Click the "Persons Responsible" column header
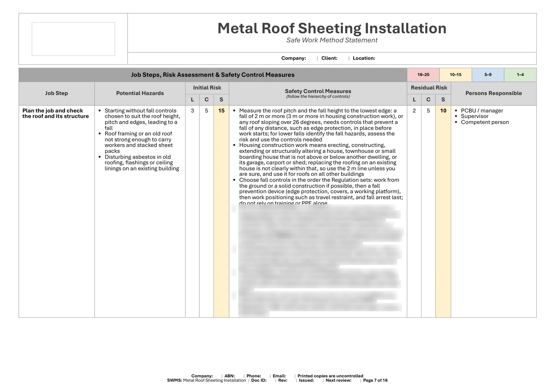The image size is (555, 392). tap(494, 93)
